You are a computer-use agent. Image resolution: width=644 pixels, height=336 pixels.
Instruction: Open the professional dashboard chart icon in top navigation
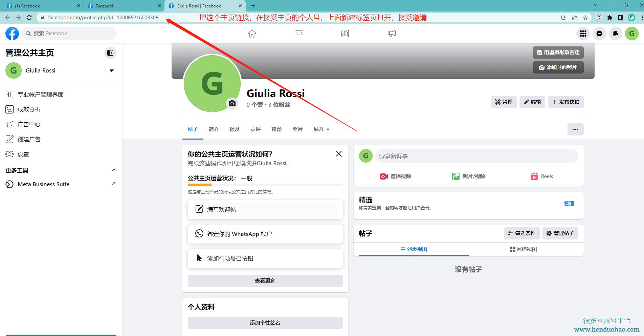(345, 34)
